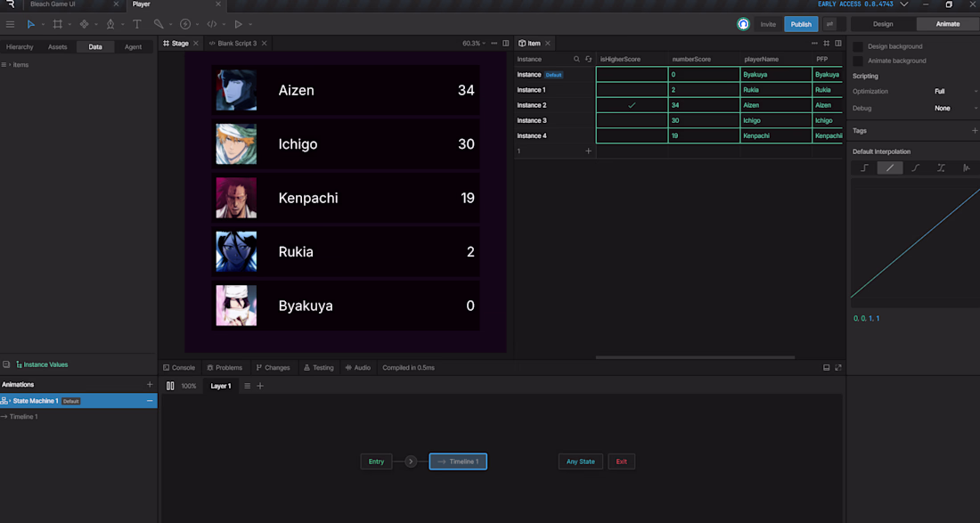Switch to the Assets tab
Screen dimensions: 980x523
pyautogui.click(x=58, y=47)
